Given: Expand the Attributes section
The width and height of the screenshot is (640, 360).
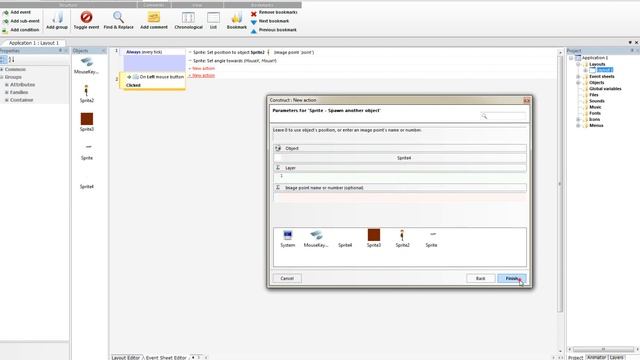Looking at the screenshot, I should point(7,85).
